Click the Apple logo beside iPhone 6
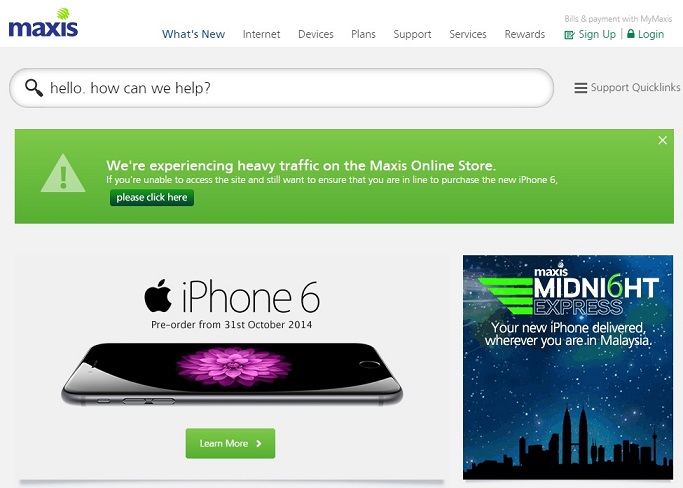683x488 pixels. [158, 296]
